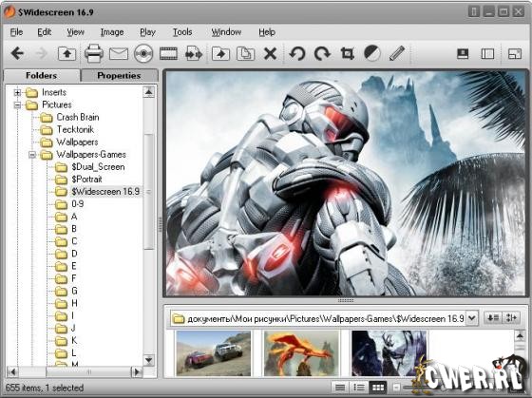Rotate the image clockwise

click(322, 53)
